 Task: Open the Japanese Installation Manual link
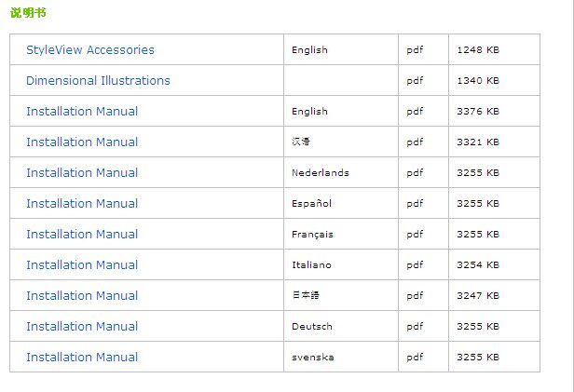[x=82, y=296]
